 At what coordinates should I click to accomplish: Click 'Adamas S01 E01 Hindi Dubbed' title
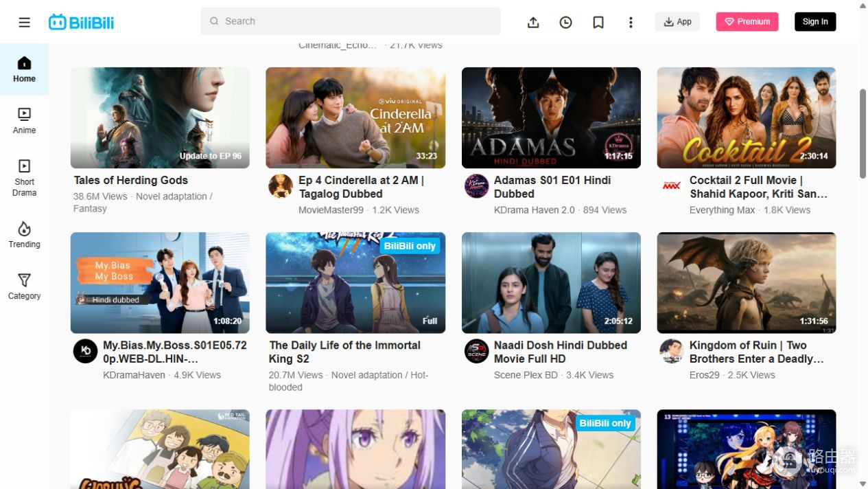[x=552, y=187]
